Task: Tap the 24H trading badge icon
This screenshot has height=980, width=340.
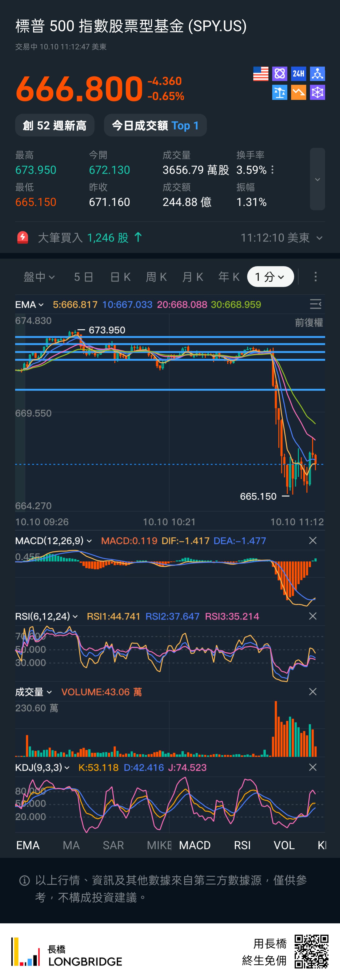Action: pos(298,74)
